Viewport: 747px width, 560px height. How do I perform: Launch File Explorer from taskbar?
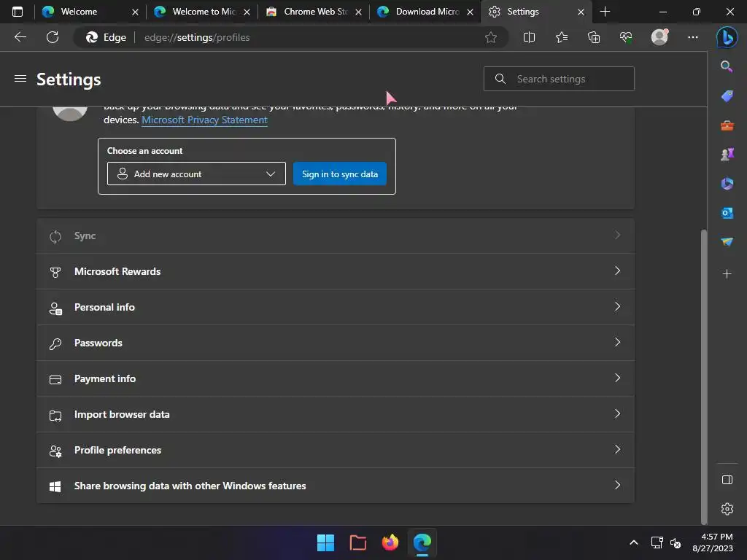(x=357, y=542)
